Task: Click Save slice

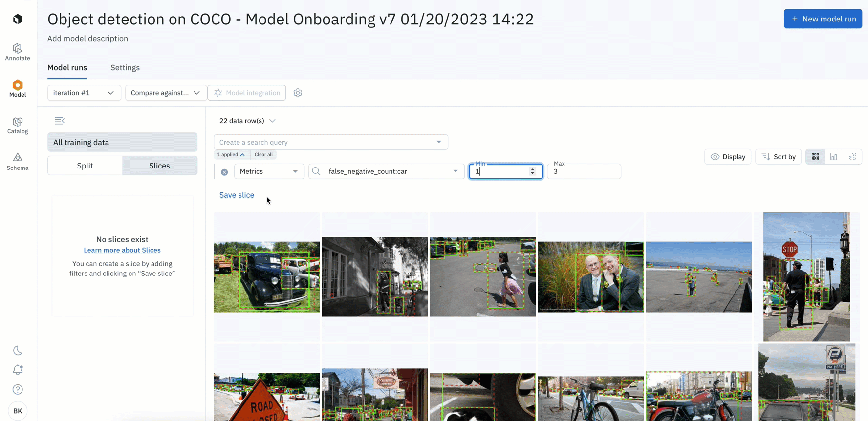Action: pyautogui.click(x=237, y=195)
